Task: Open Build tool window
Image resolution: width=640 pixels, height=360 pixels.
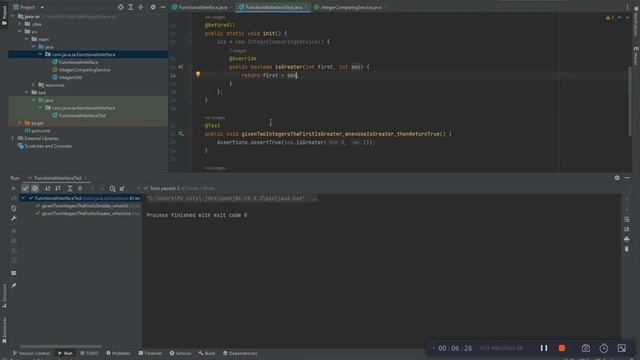Action: click(207, 353)
